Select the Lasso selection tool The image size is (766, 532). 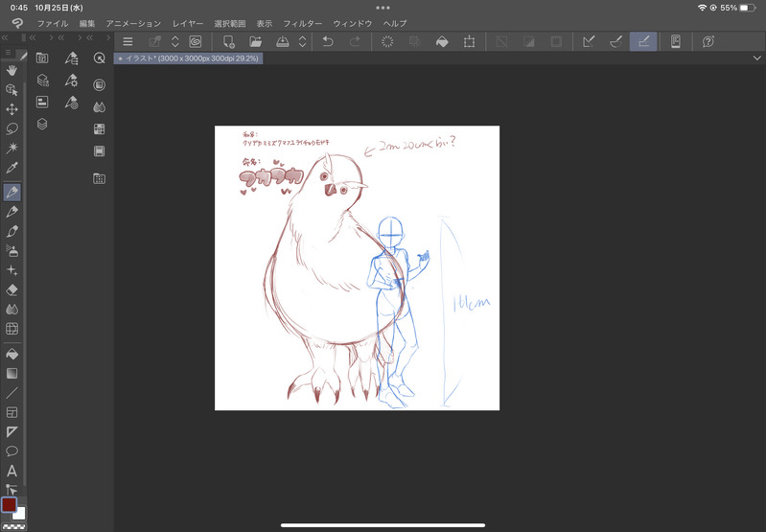(12, 128)
